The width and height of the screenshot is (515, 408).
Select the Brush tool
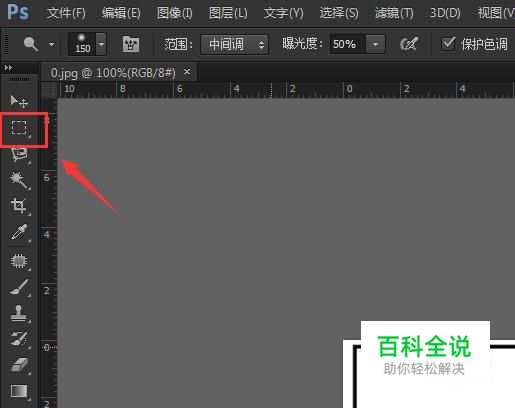(19, 287)
